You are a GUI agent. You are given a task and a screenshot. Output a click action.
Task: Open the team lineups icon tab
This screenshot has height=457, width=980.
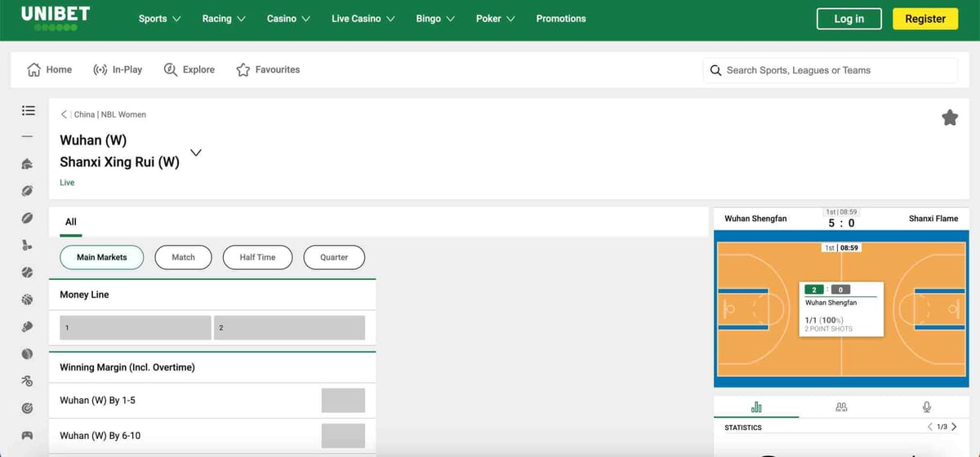coord(841,407)
